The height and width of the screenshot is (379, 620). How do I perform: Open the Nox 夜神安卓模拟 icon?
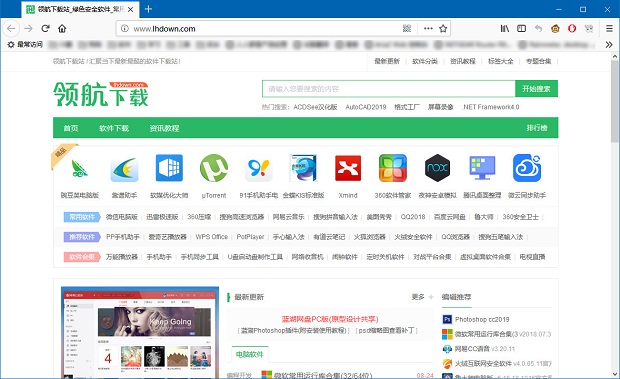coord(437,168)
